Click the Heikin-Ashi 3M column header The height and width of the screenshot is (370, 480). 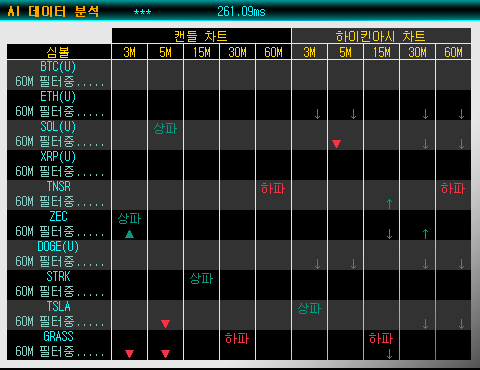click(309, 52)
